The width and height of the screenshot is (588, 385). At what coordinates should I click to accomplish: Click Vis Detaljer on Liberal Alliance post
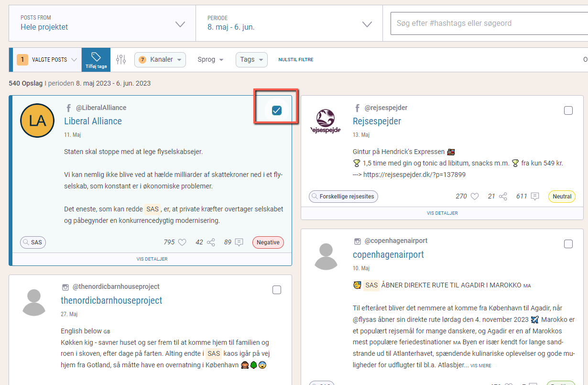point(152,259)
